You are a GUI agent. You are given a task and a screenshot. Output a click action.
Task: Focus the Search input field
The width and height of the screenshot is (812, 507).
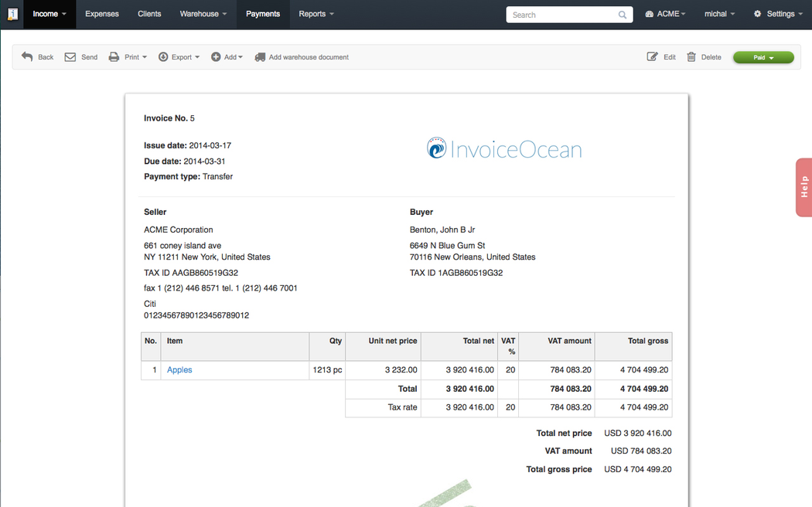(x=562, y=15)
